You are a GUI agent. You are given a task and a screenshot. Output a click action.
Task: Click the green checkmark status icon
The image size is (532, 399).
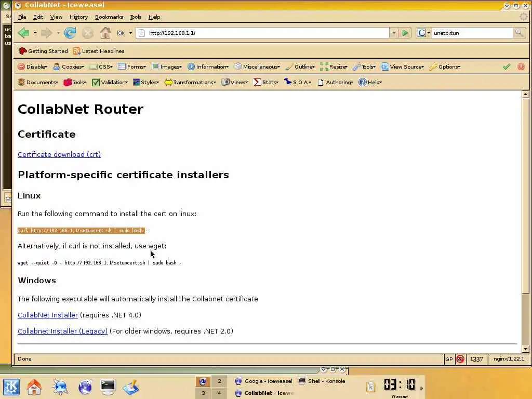pyautogui.click(x=507, y=67)
